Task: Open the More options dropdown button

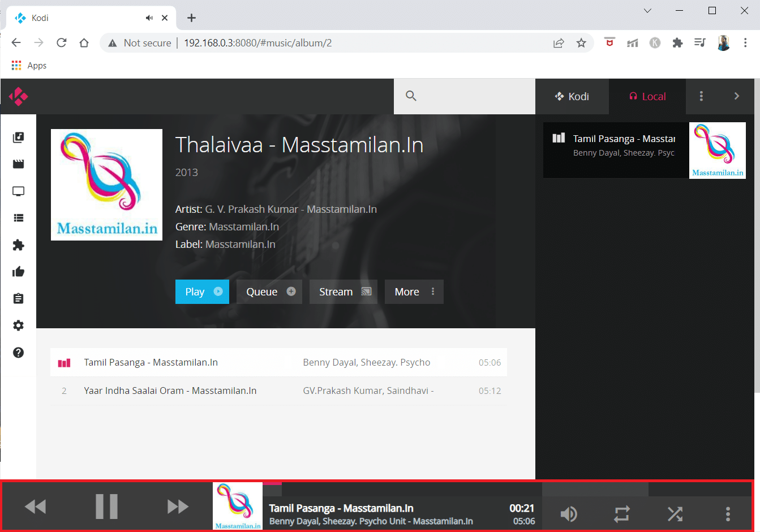Action: click(414, 292)
